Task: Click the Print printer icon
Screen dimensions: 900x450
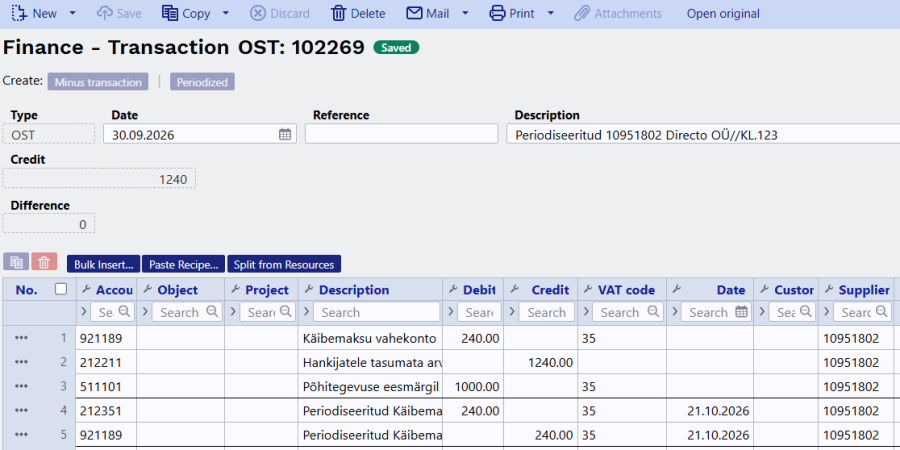Action: click(497, 13)
